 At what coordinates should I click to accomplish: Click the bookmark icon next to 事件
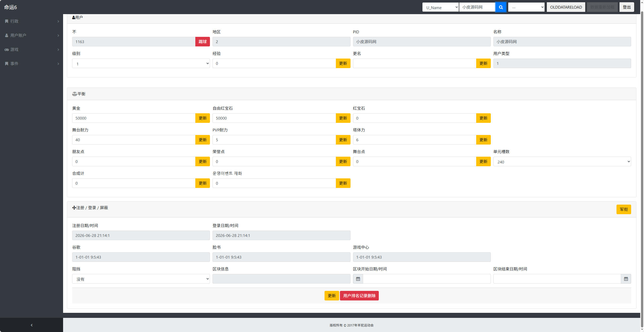pyautogui.click(x=7, y=64)
